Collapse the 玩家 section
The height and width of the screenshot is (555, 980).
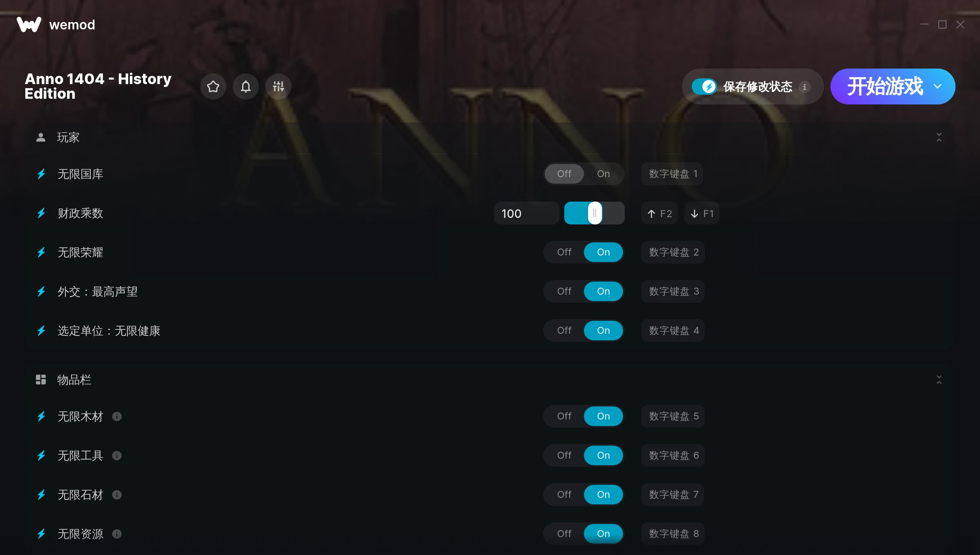point(939,137)
